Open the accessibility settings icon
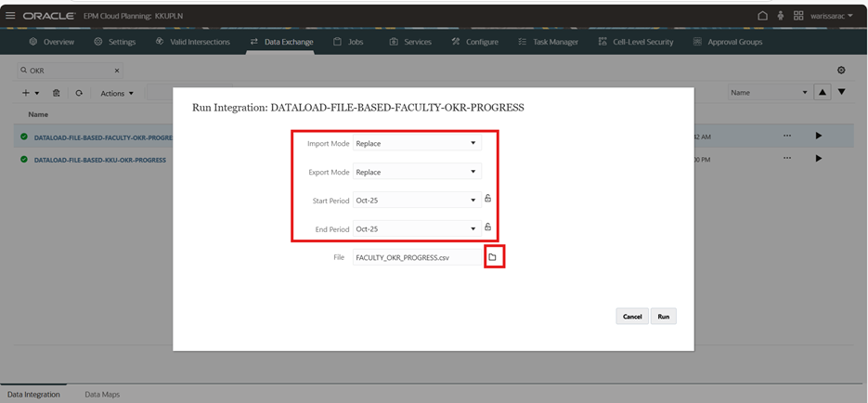 [x=780, y=16]
